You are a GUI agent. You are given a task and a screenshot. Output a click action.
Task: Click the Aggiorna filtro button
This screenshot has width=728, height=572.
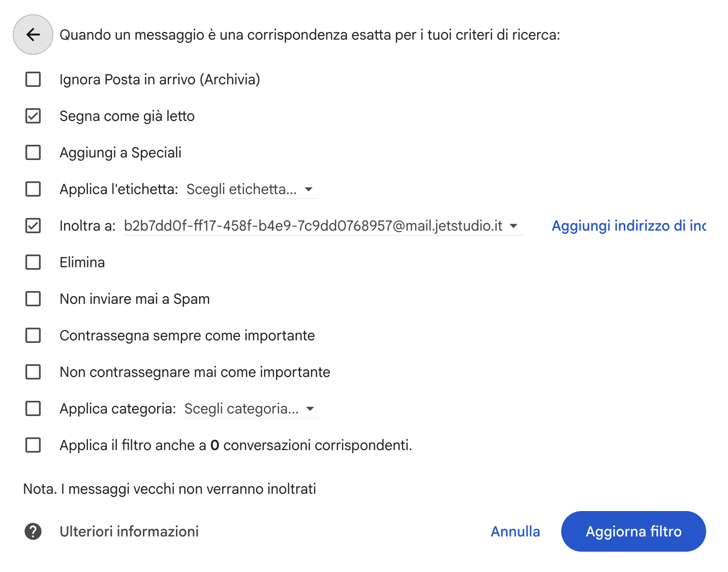pos(633,531)
